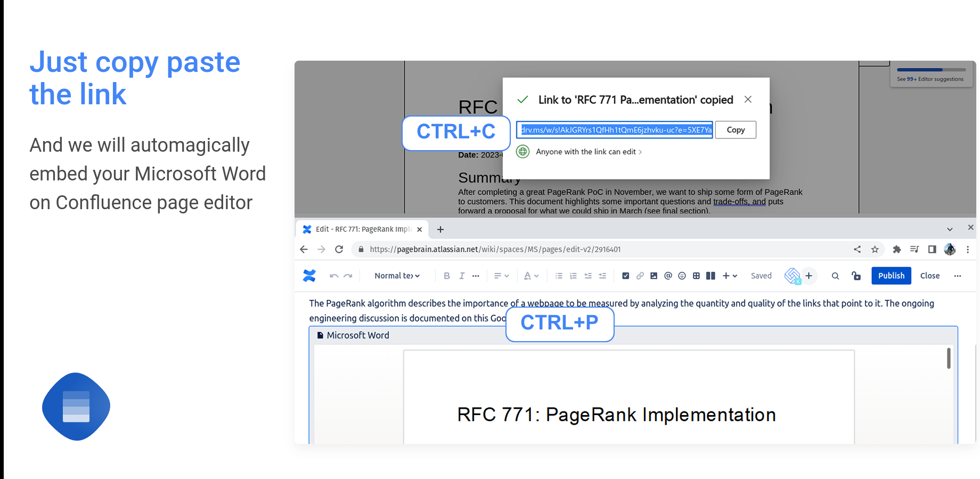Image resolution: width=980 pixels, height=479 pixels.
Task: Reload the Confluence page
Action: click(x=339, y=249)
